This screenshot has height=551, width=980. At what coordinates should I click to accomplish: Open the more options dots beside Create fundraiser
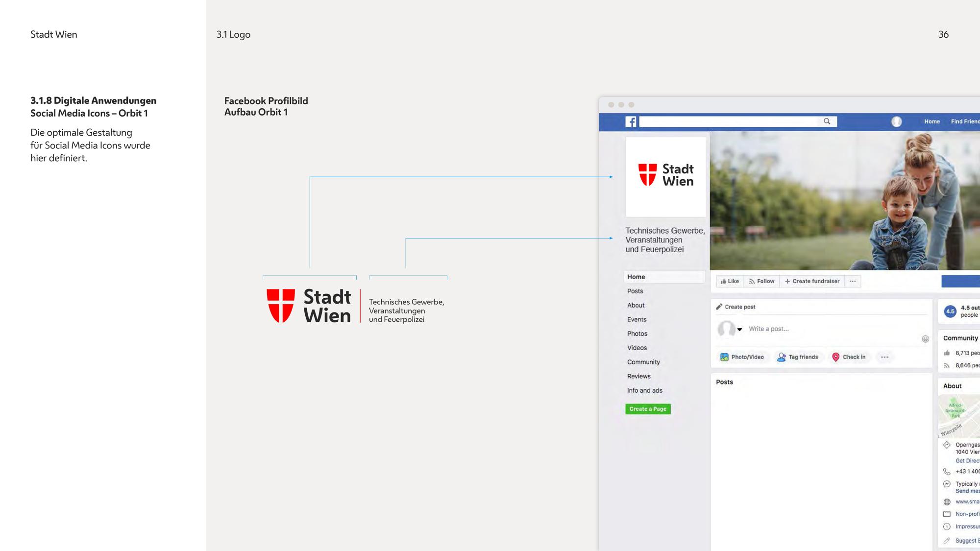pyautogui.click(x=853, y=281)
